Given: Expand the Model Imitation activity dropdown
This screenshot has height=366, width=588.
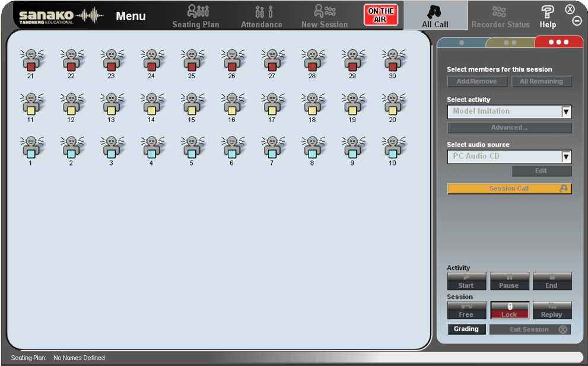Looking at the screenshot, I should click(x=566, y=112).
